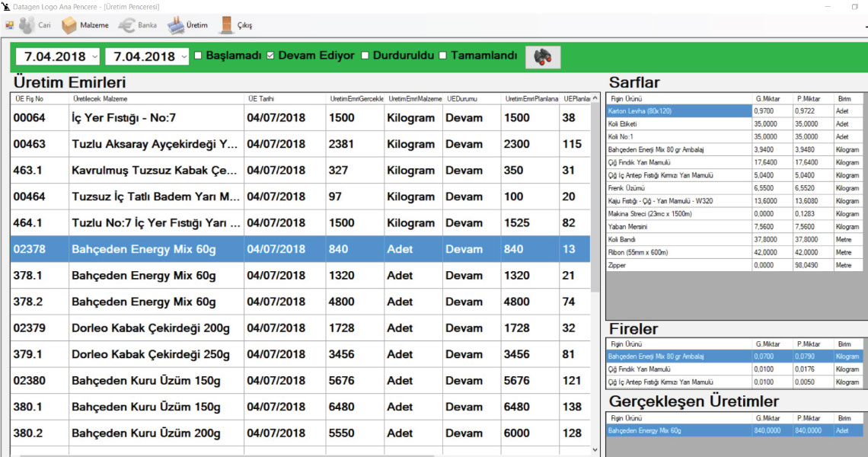Select the Koli Bandı row
This screenshot has height=457, width=868.
pos(735,239)
